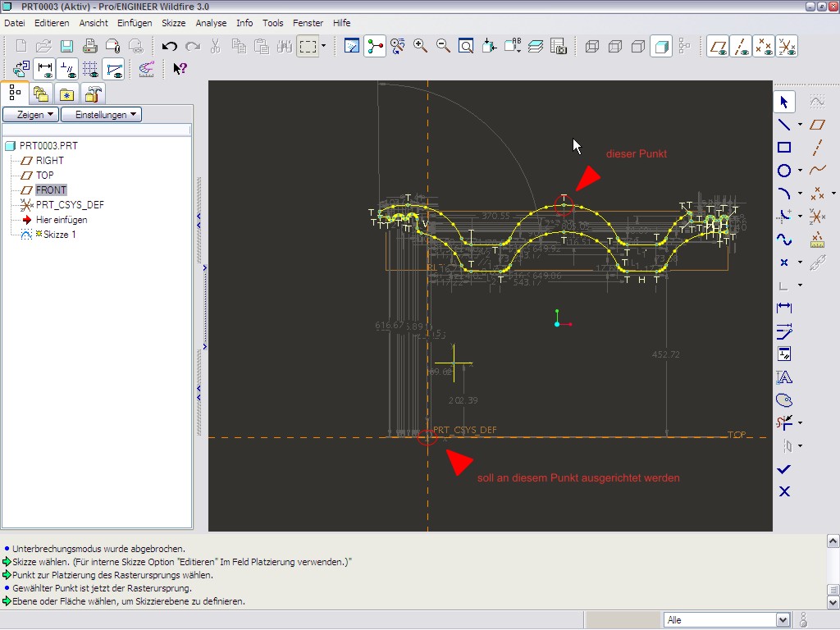Expand the selection box dropdown arrow

click(x=323, y=46)
